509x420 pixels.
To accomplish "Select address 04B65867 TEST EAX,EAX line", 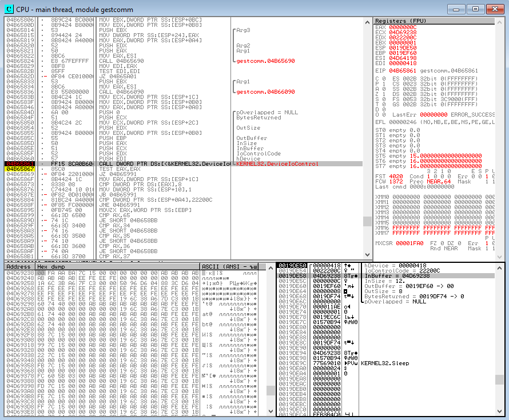I will [184, 169].
